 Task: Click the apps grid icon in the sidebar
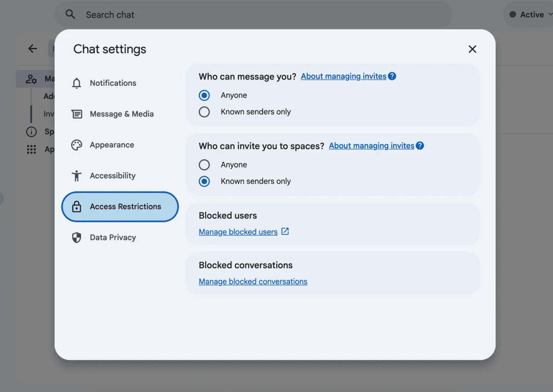point(31,149)
